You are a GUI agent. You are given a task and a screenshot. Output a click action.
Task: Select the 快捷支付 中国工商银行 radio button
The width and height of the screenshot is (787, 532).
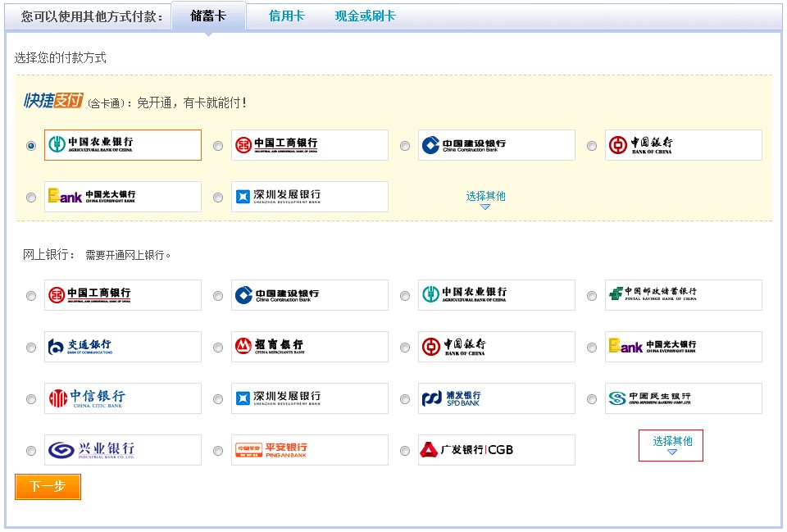click(x=218, y=146)
